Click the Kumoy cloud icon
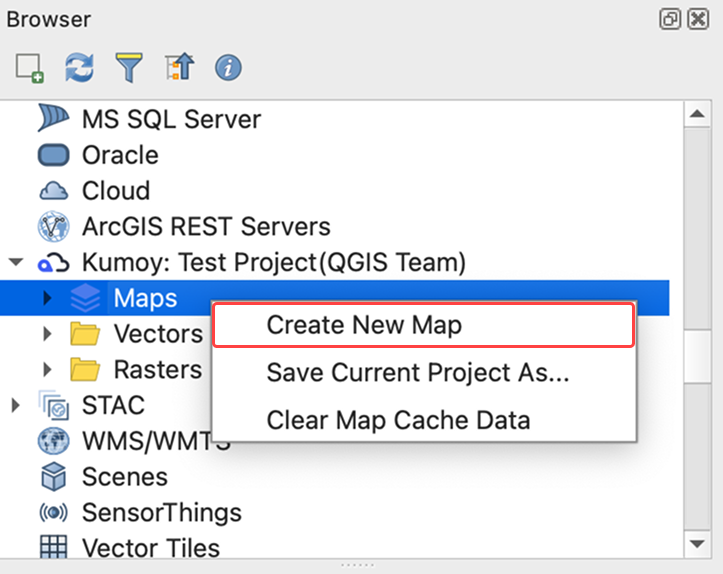723x574 pixels. (53, 263)
